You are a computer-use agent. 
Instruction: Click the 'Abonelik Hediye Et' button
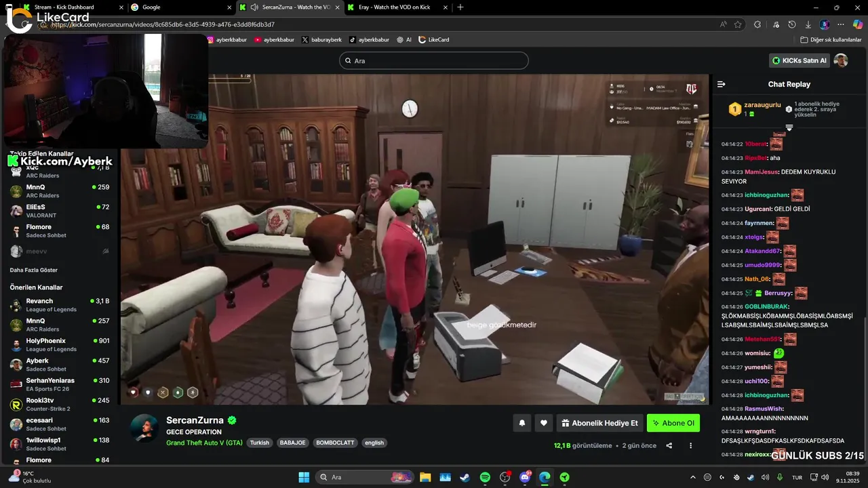pos(599,423)
